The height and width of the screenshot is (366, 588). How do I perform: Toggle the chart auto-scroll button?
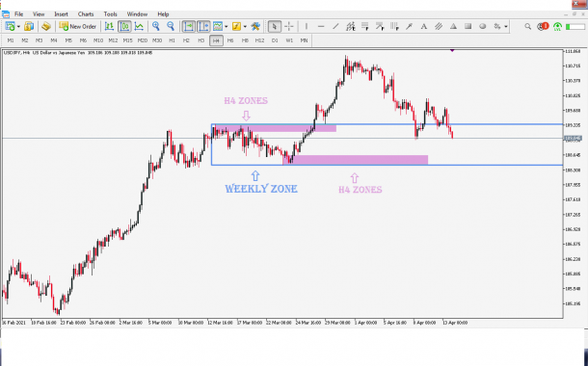click(189, 27)
